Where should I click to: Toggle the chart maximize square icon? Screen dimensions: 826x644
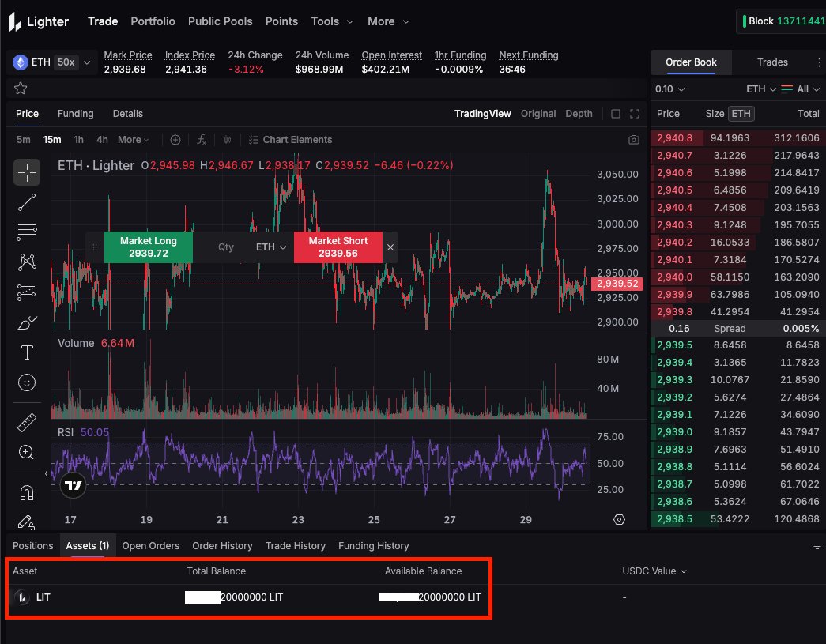click(x=615, y=114)
